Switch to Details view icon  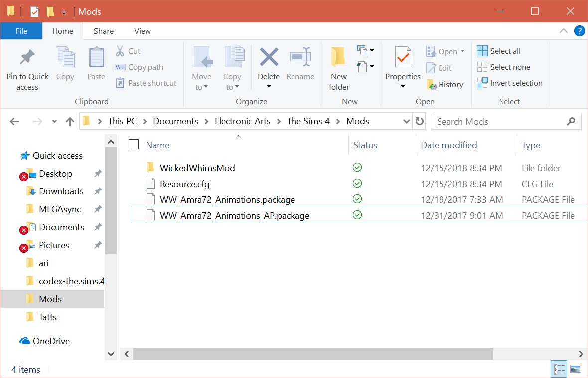(559, 369)
